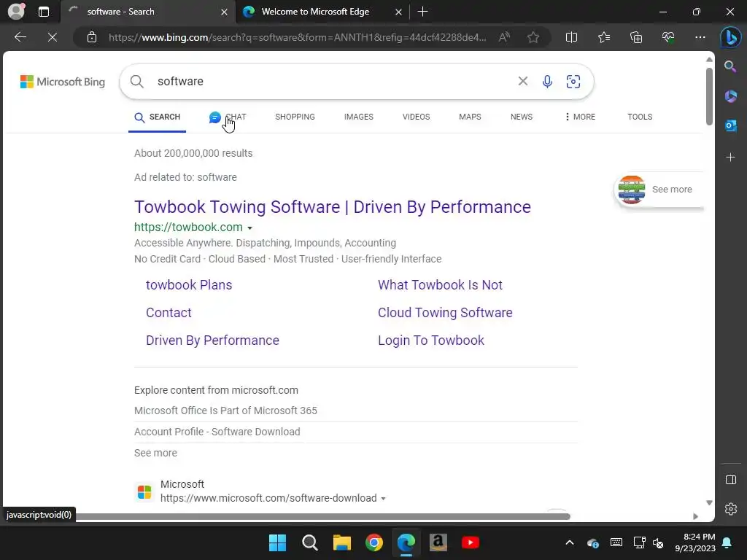Open the Collections icon

(636, 37)
